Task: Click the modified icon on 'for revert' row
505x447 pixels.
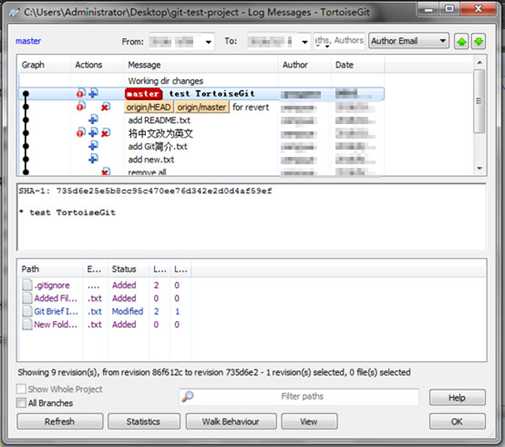Action: [x=81, y=107]
